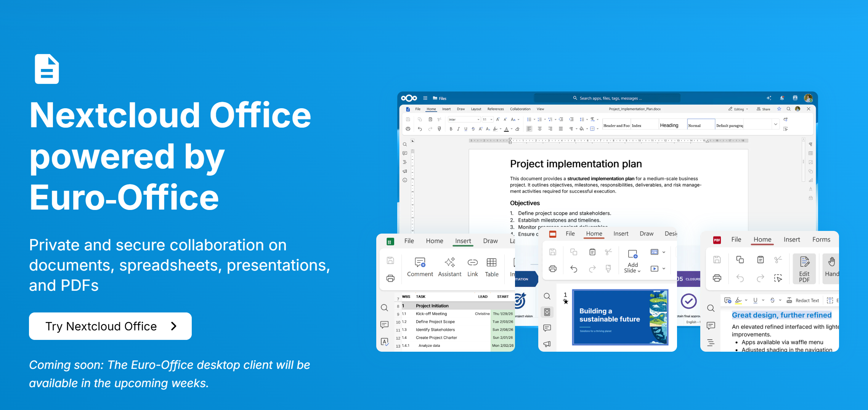Toggle underline formatting in document toolbar
The image size is (868, 410).
(465, 129)
